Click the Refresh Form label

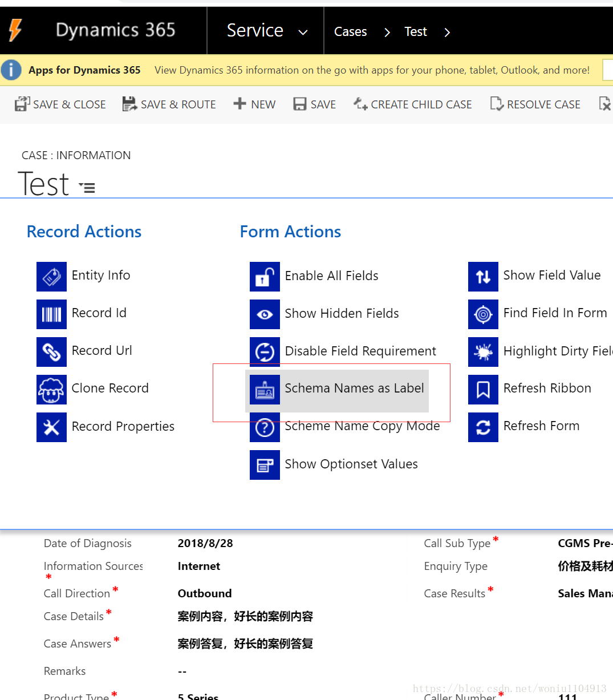[541, 426]
